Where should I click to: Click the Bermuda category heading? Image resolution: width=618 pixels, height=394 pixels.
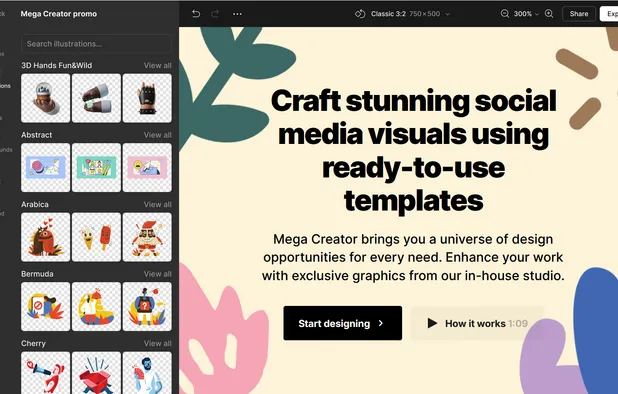coord(37,274)
